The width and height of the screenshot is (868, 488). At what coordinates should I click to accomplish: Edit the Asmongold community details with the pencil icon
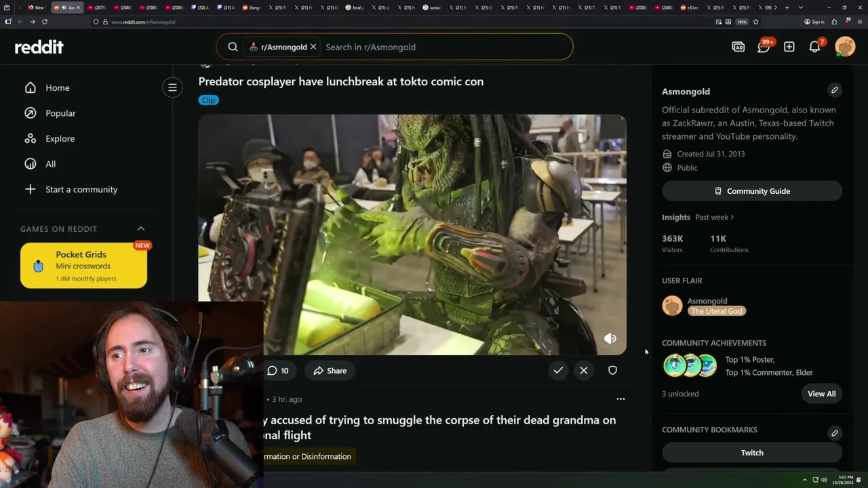(835, 90)
